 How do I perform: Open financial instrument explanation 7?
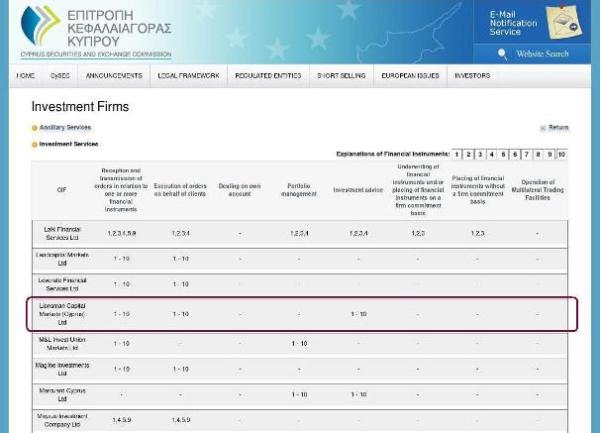(527, 155)
